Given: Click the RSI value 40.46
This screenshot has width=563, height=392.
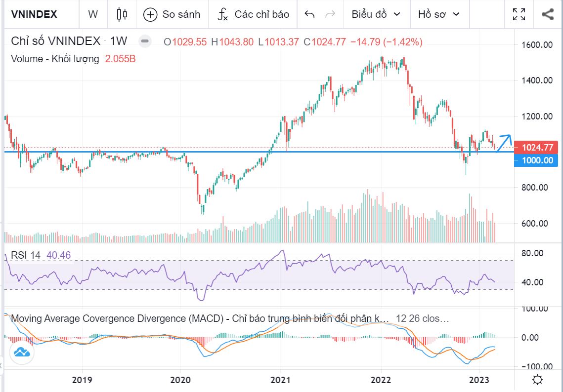Looking at the screenshot, I should pyautogui.click(x=59, y=255).
